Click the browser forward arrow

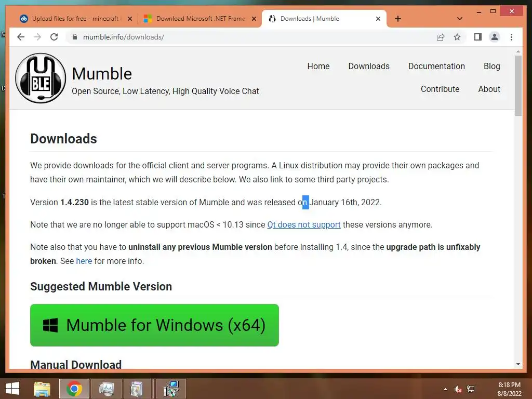point(37,37)
